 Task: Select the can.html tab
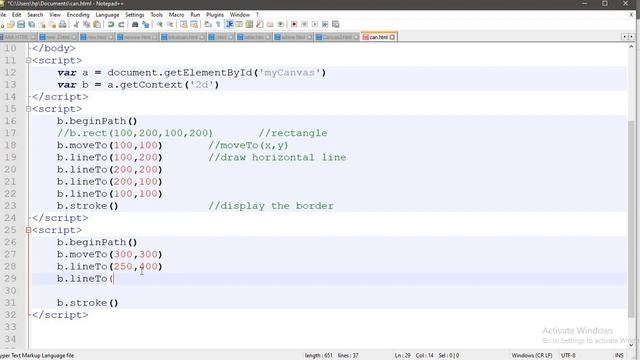coord(379,37)
